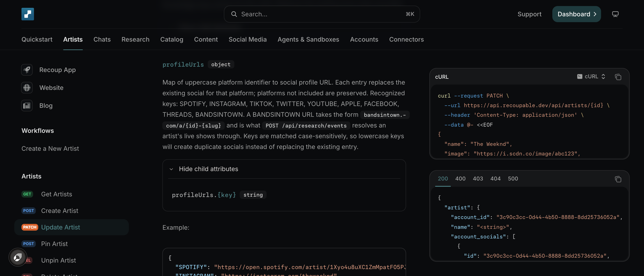This screenshot has width=644, height=276.
Task: Show the 403 response example
Action: [x=478, y=178]
